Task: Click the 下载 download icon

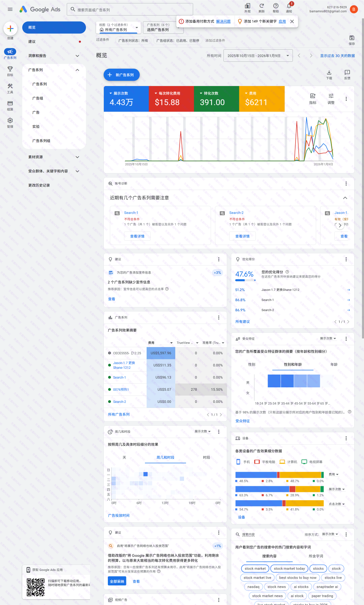Action: pos(329,73)
